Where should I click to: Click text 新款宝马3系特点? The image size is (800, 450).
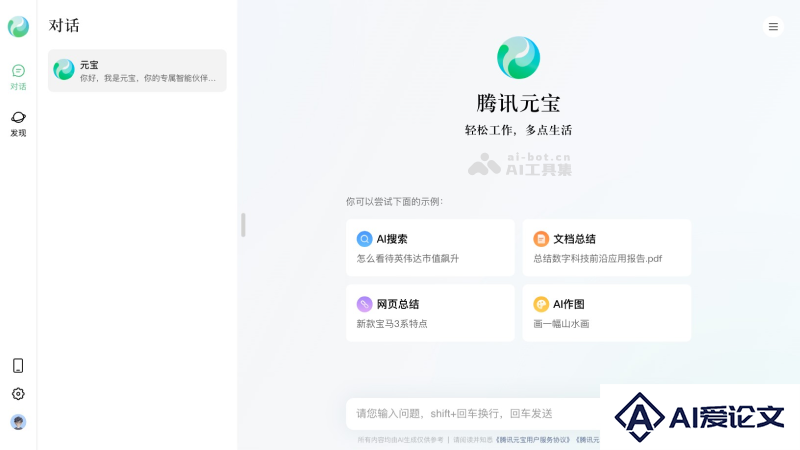pyautogui.click(x=392, y=323)
